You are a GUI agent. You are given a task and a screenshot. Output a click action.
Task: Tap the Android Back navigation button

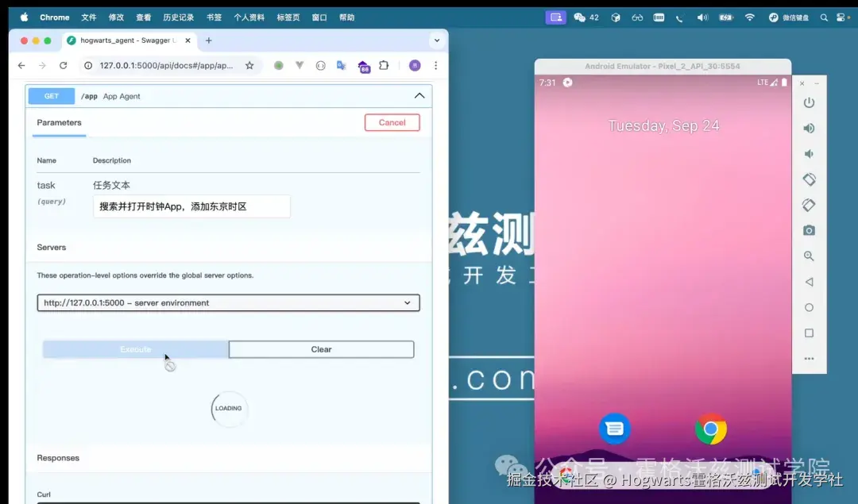(809, 282)
